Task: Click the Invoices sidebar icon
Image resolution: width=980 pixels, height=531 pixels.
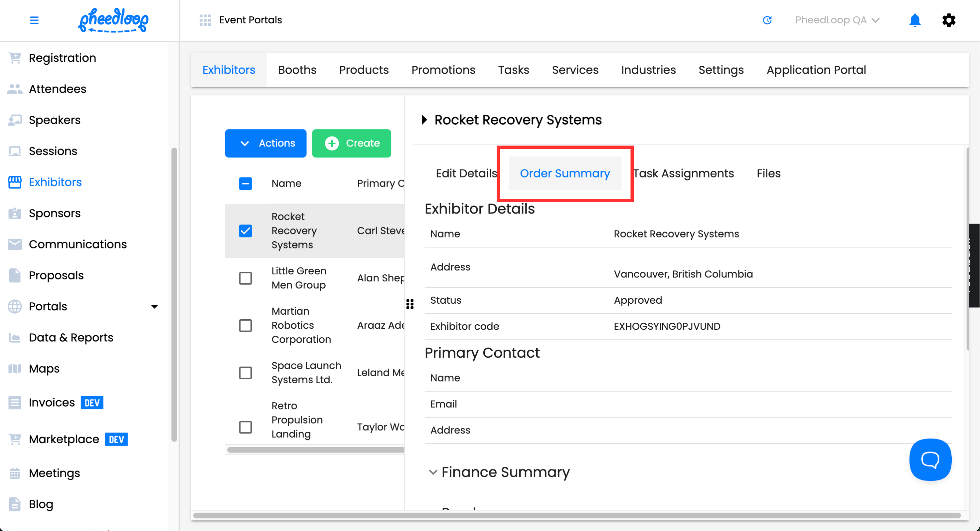Action: tap(14, 403)
